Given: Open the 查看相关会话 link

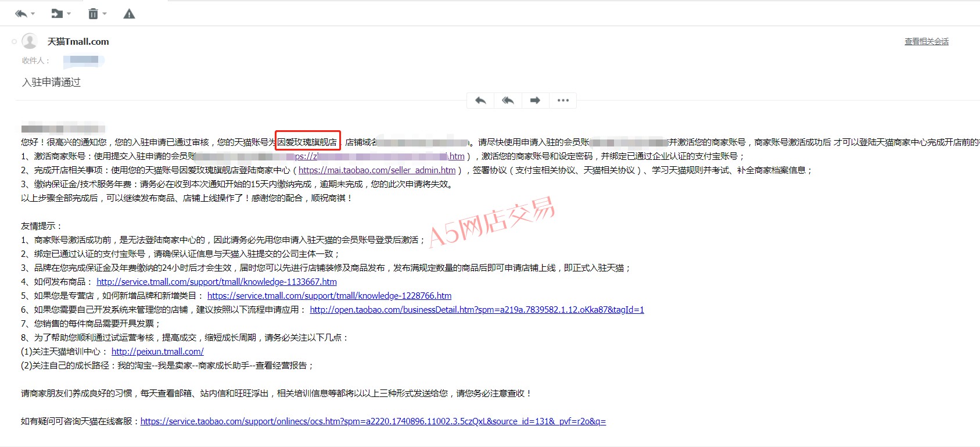Looking at the screenshot, I should (x=927, y=41).
